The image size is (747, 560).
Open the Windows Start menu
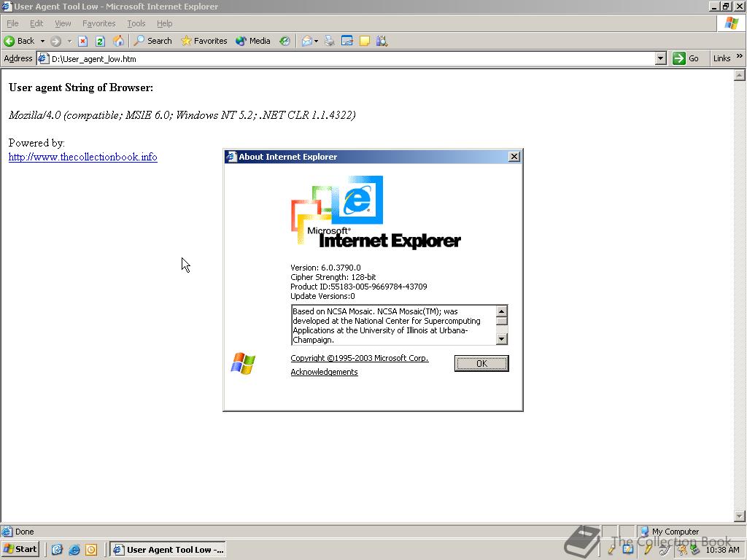tap(20, 549)
